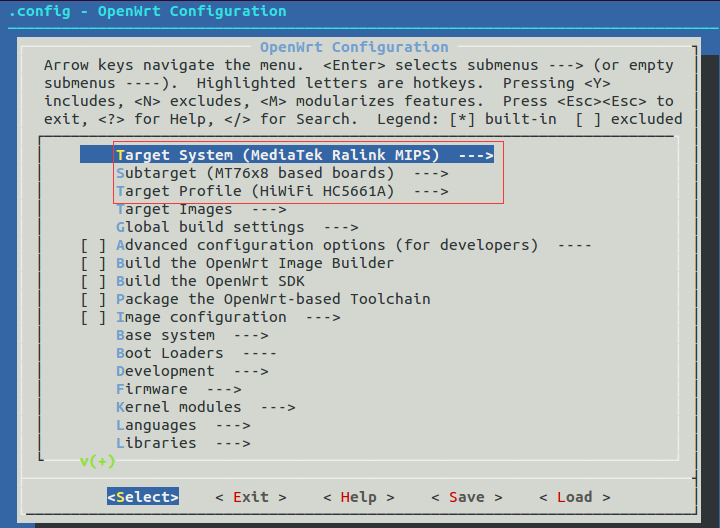Click Package the OpenWrt-based Toolchain label
This screenshot has width=720, height=528.
[273, 299]
